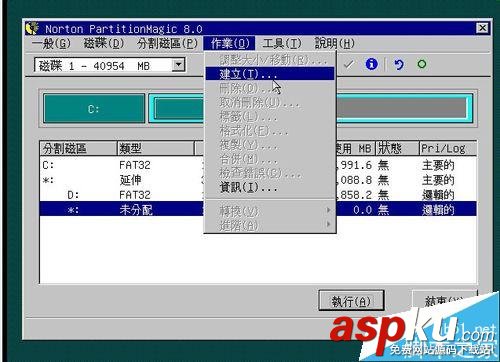Click the 類型 column header

point(156,148)
